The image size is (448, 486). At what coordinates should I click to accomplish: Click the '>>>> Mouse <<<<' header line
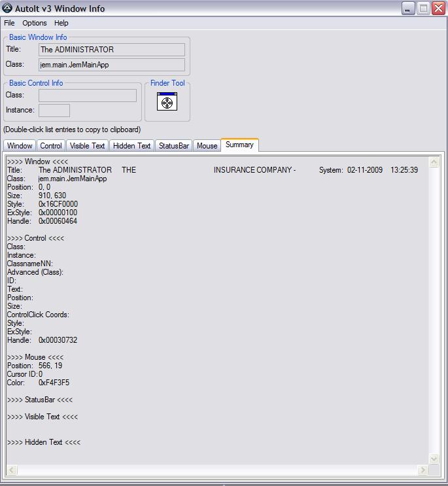35,357
